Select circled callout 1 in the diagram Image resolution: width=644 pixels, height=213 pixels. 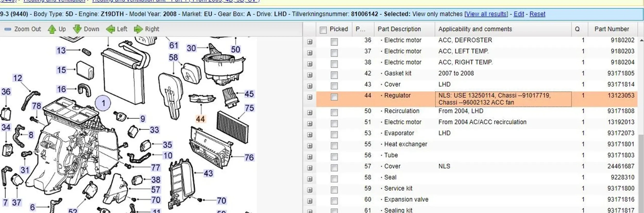[x=103, y=103]
